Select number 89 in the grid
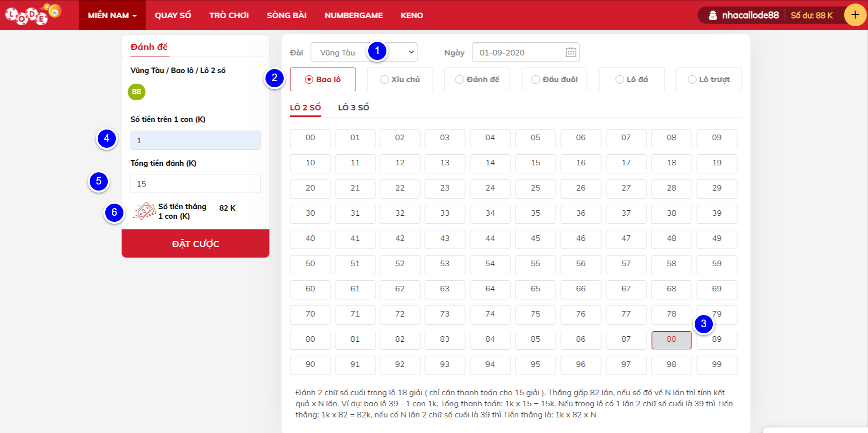This screenshot has height=433, width=868. click(717, 340)
